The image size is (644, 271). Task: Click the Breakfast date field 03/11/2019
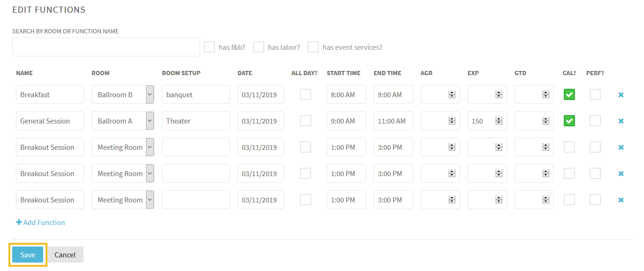point(261,94)
